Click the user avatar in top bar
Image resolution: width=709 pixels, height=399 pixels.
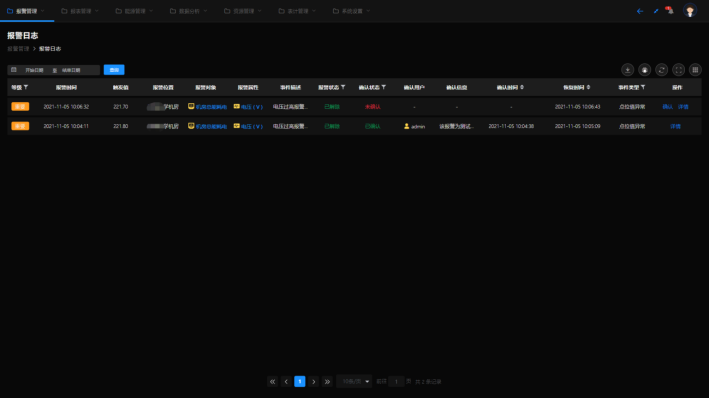[x=690, y=10]
